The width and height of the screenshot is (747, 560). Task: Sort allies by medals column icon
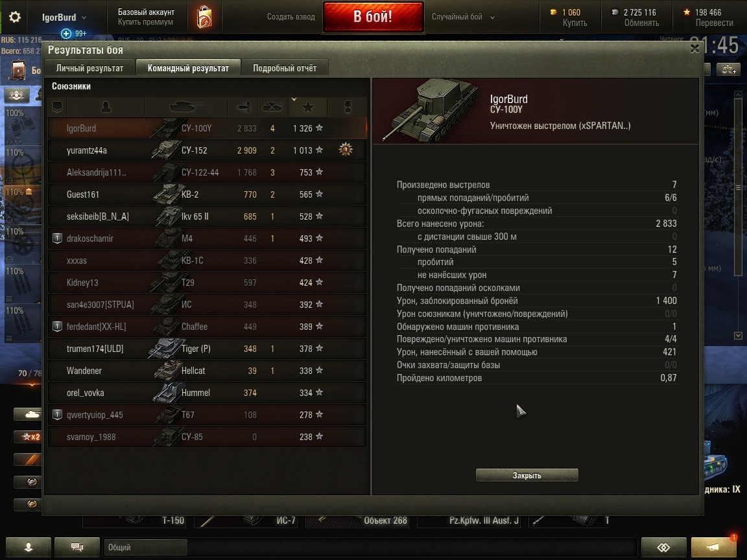coord(348,107)
